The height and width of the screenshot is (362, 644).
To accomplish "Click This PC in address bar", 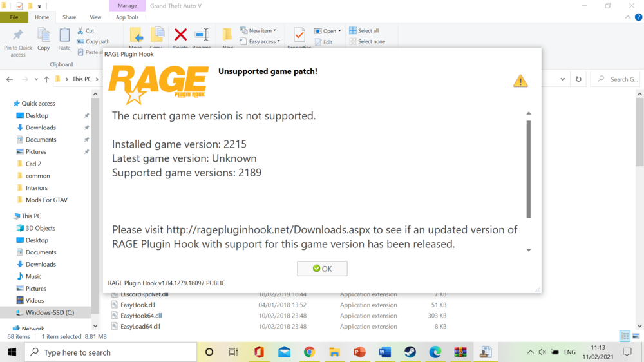I will [x=82, y=79].
